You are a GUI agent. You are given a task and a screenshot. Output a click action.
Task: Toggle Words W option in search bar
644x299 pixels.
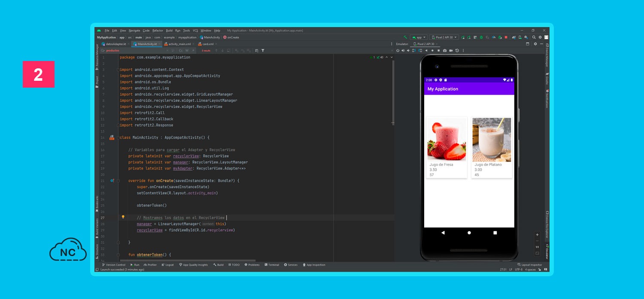click(x=187, y=51)
